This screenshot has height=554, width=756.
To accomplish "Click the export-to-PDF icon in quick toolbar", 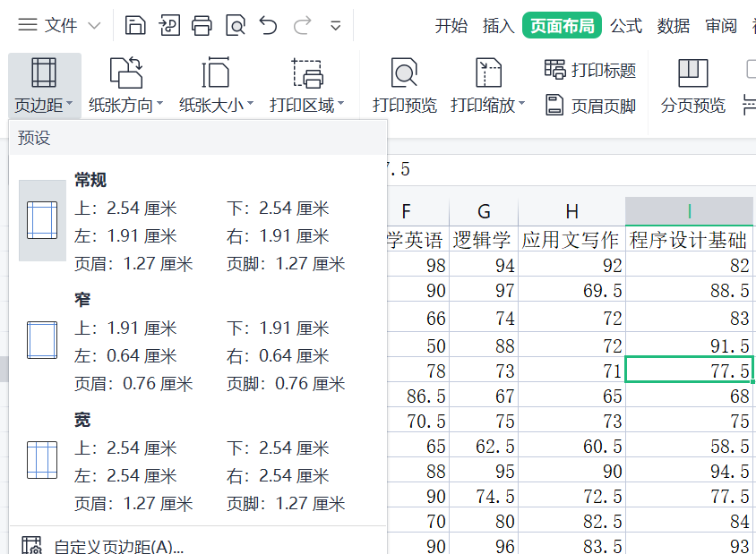I will pos(169,25).
